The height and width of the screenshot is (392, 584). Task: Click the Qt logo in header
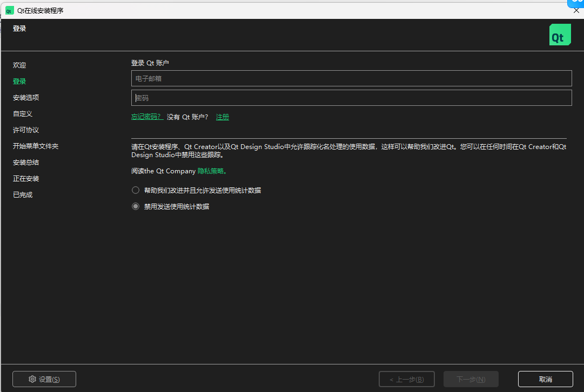click(560, 35)
